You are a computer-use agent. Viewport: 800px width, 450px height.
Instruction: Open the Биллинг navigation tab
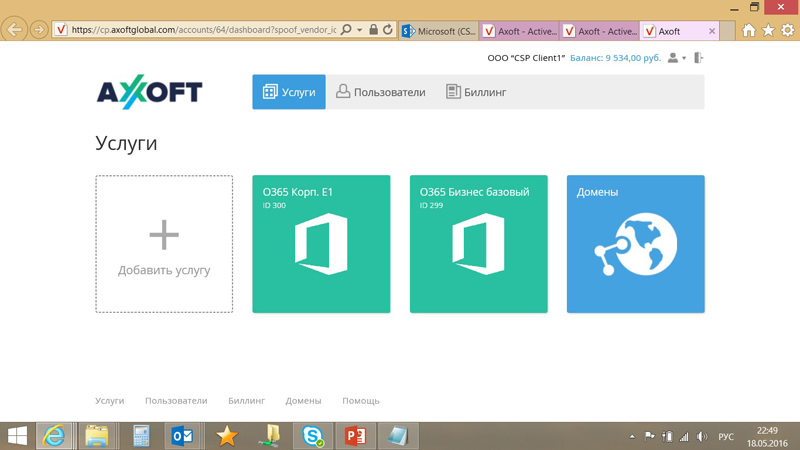[476, 92]
